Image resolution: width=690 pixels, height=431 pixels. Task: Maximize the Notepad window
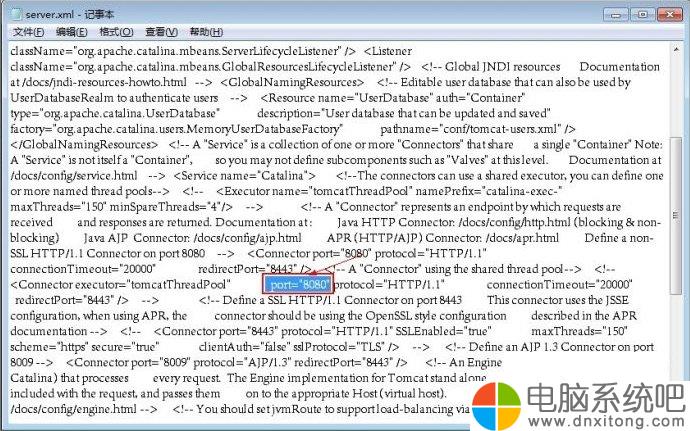(x=642, y=15)
